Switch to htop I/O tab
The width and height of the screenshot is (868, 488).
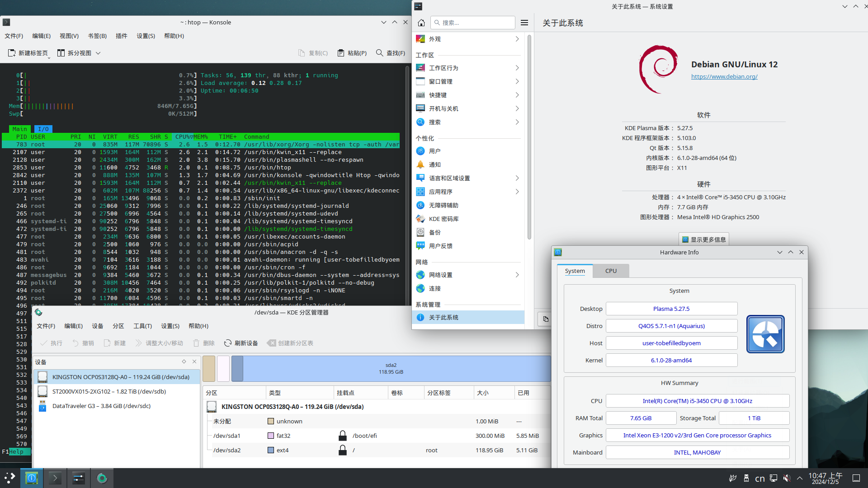(x=43, y=129)
